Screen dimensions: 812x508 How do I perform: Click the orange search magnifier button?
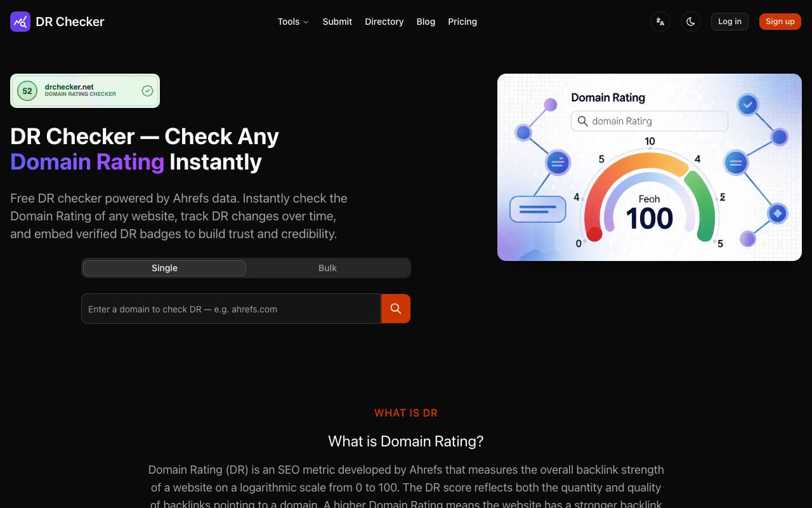(396, 309)
